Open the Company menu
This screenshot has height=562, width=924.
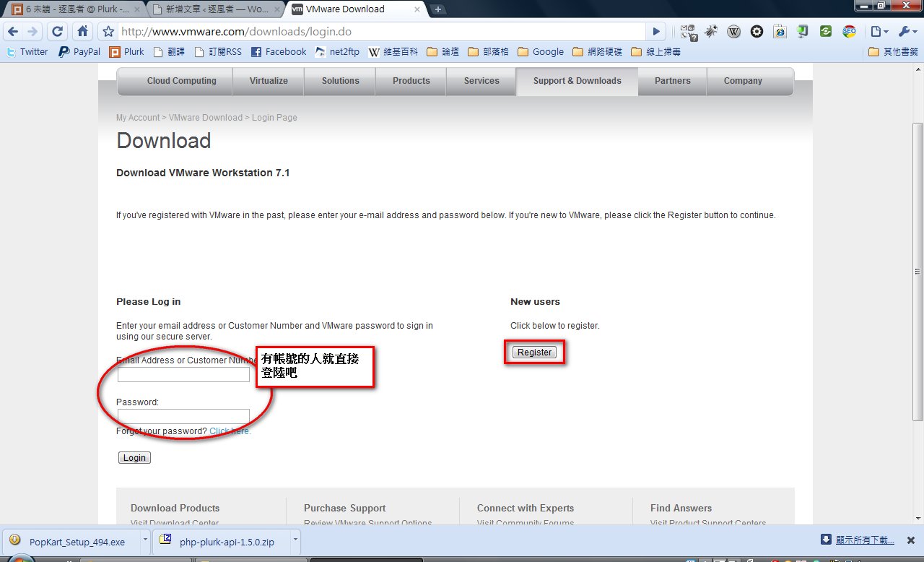click(743, 81)
